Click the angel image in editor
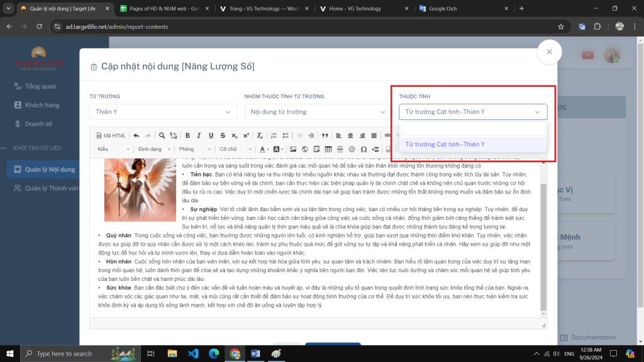Image resolution: width=644 pixels, height=362 pixels. coord(140,190)
